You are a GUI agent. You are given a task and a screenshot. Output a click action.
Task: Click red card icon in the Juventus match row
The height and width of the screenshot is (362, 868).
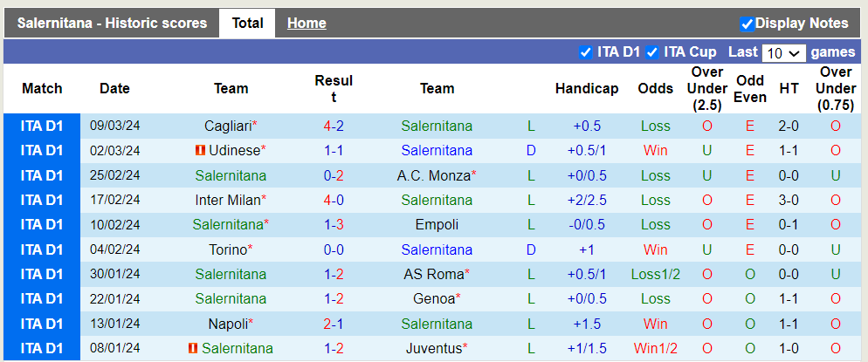tap(192, 348)
